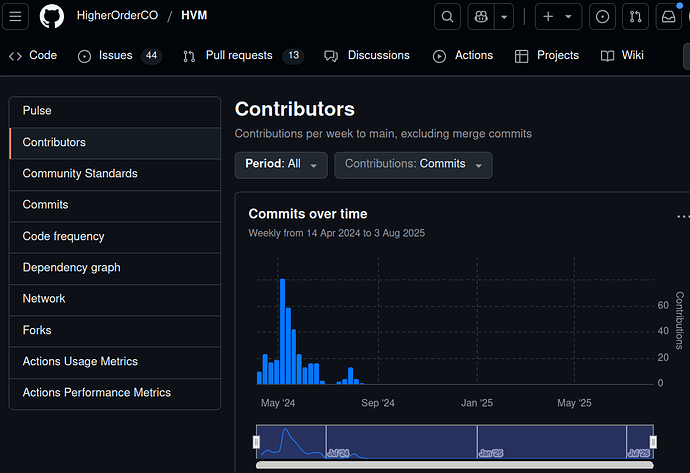Image resolution: width=690 pixels, height=473 pixels.
Task: Click the Sep '24 axis label
Action: tap(378, 403)
